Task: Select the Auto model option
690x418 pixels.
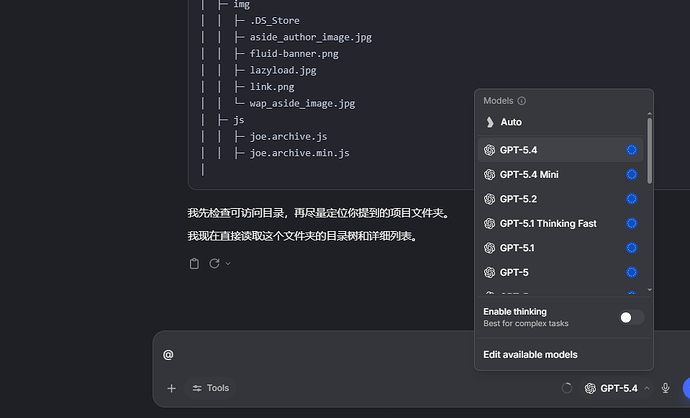Action: point(560,122)
